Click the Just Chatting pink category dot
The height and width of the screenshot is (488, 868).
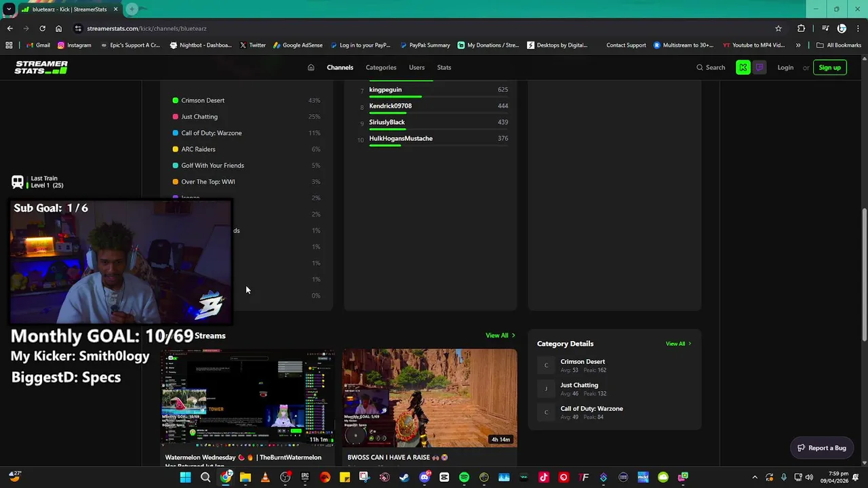(x=175, y=117)
